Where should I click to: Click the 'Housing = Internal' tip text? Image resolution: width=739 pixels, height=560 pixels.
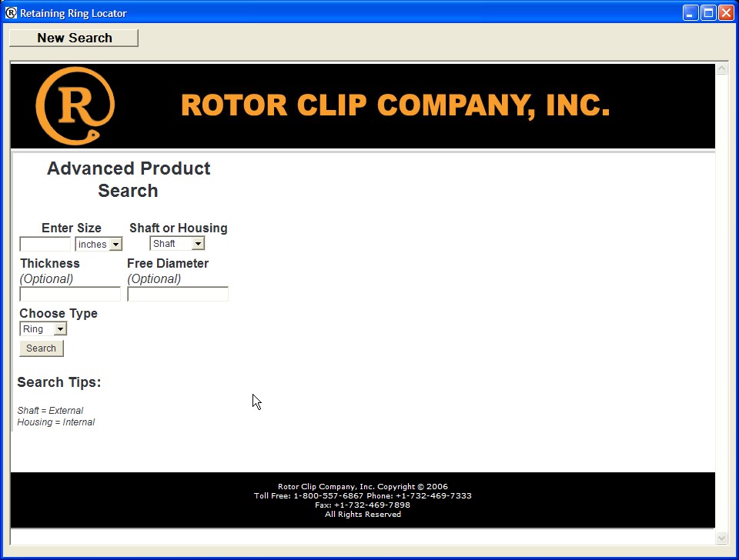point(55,422)
